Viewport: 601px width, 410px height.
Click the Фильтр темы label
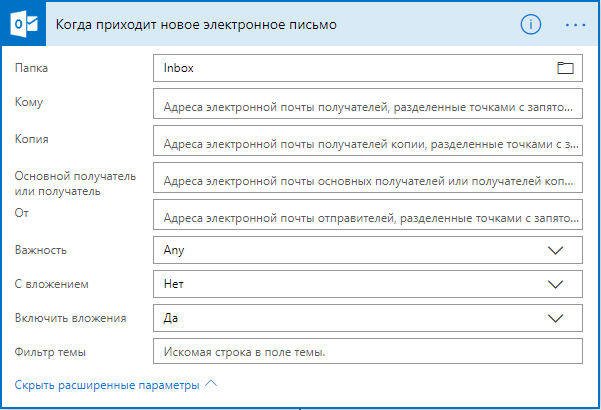(50, 352)
